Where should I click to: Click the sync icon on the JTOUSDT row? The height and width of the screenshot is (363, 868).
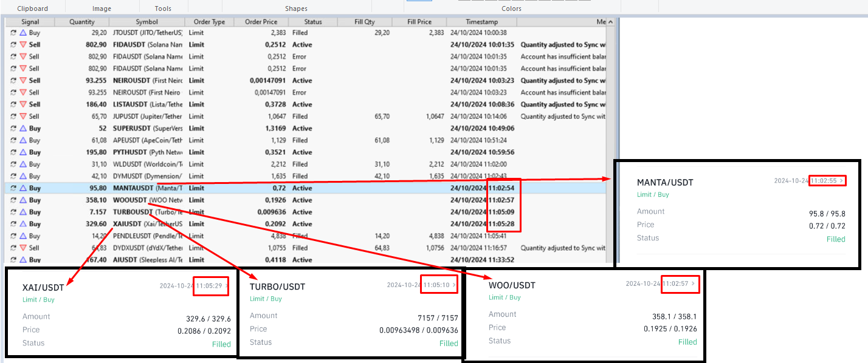(x=13, y=33)
